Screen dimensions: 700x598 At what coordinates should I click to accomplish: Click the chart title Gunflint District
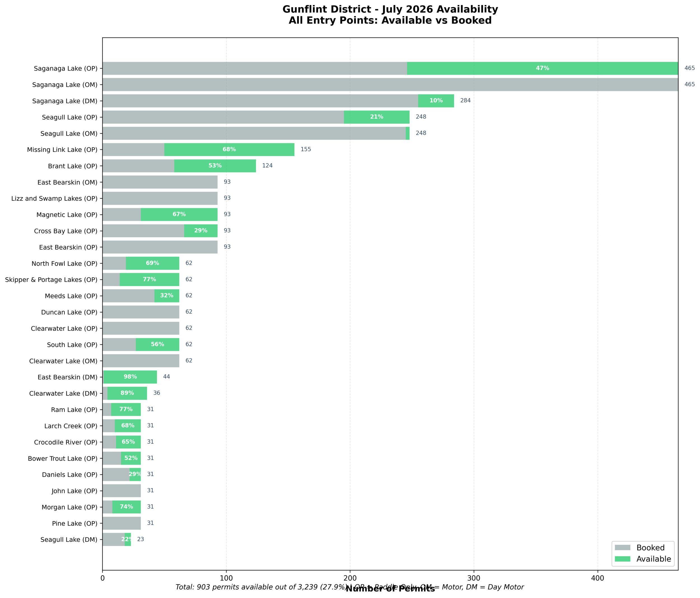pyautogui.click(x=390, y=10)
